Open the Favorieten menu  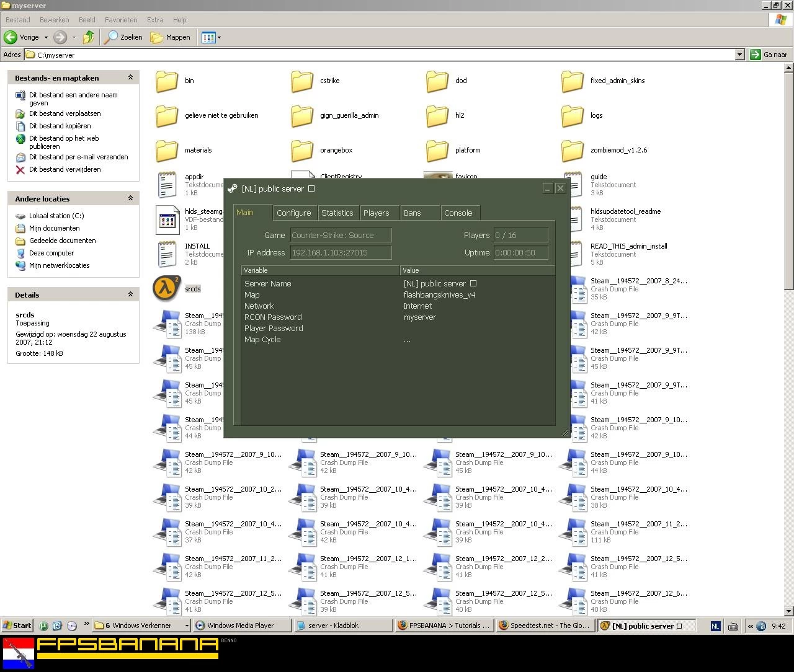point(121,20)
